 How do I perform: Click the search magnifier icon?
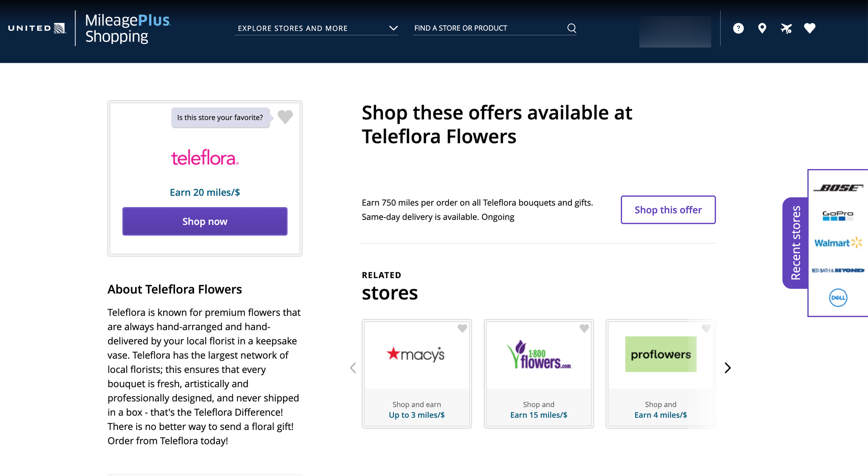click(571, 28)
